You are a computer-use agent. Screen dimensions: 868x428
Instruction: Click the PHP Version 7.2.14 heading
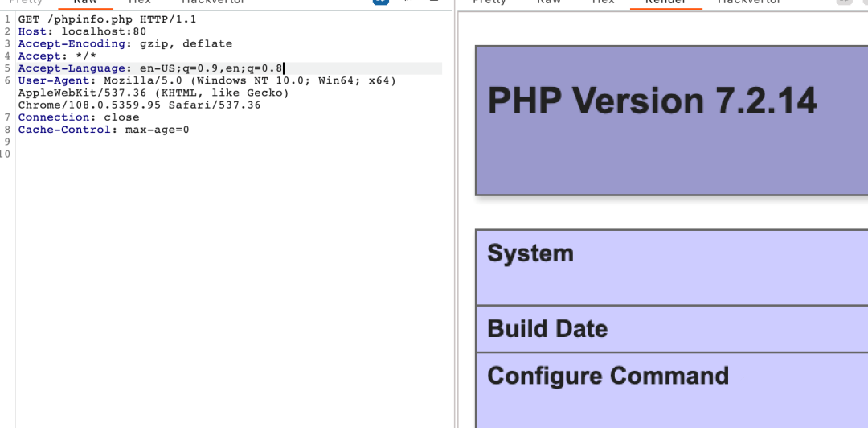(652, 101)
